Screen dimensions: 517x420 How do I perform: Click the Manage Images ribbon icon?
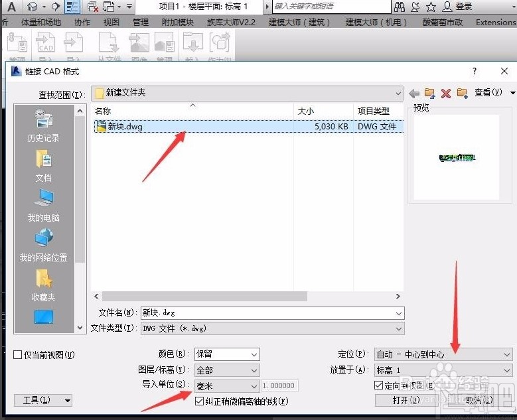(164, 42)
